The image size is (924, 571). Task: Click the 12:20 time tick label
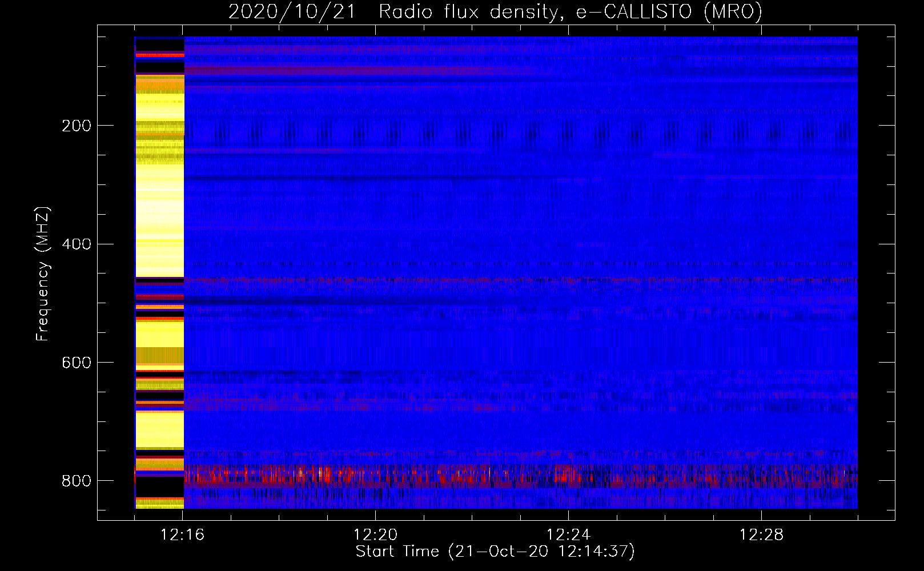(376, 535)
